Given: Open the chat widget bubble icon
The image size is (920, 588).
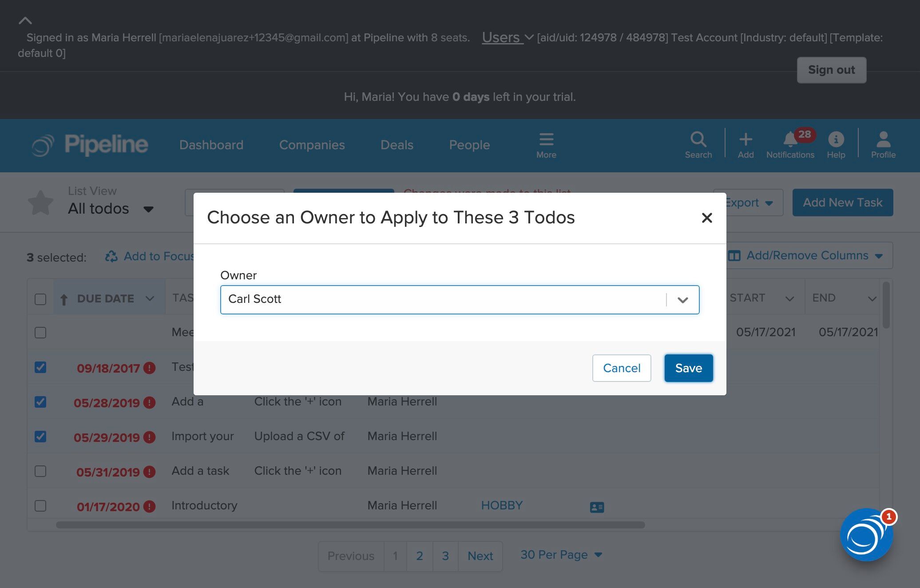Looking at the screenshot, I should tap(866, 535).
